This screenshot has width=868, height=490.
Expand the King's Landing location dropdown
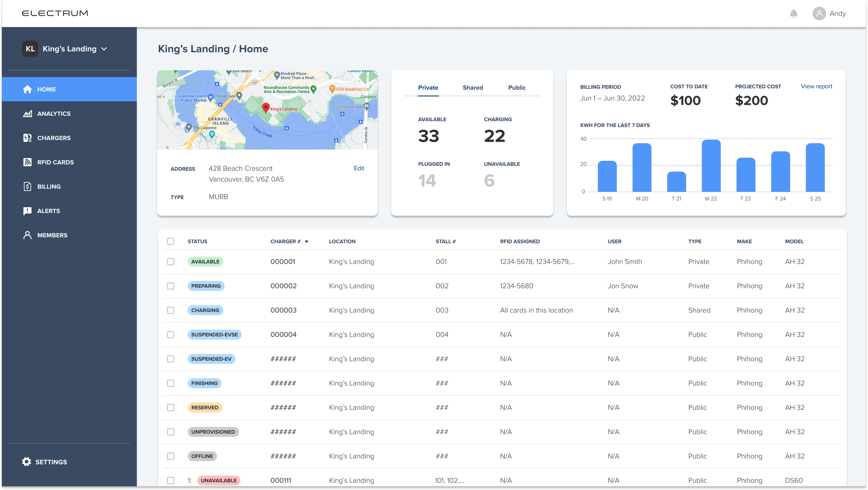click(104, 49)
